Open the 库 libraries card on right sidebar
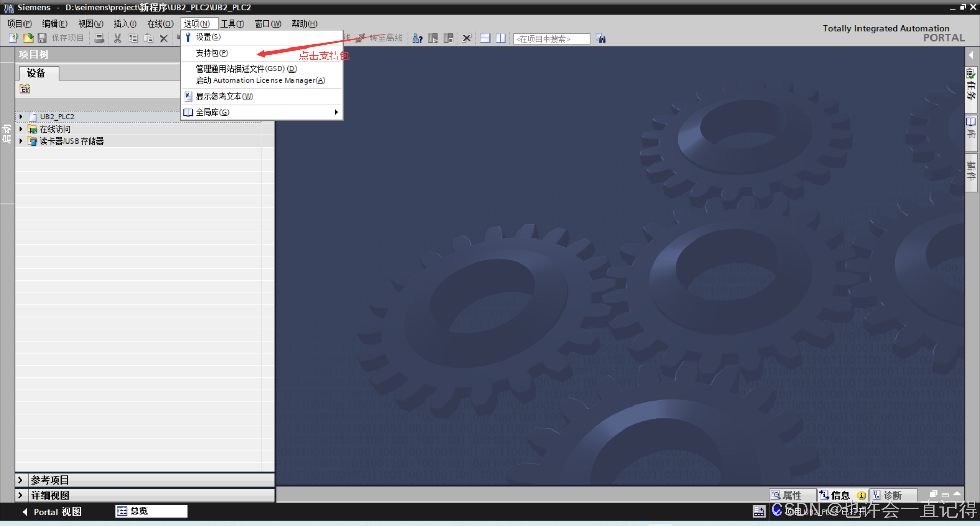The width and height of the screenshot is (980, 526). coord(971,132)
